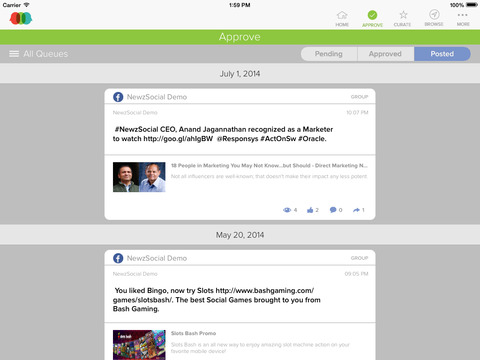This screenshot has height=360, width=480.
Task: Open '18 People in Marketing You May Not Know' link
Action: [269, 165]
